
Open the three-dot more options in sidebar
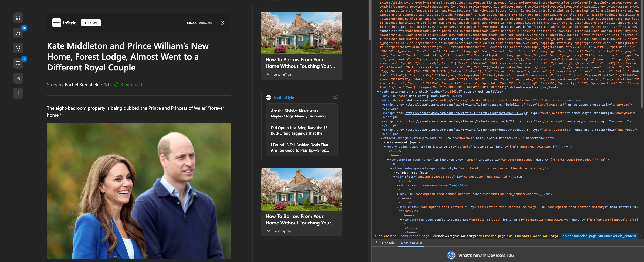[x=18, y=93]
